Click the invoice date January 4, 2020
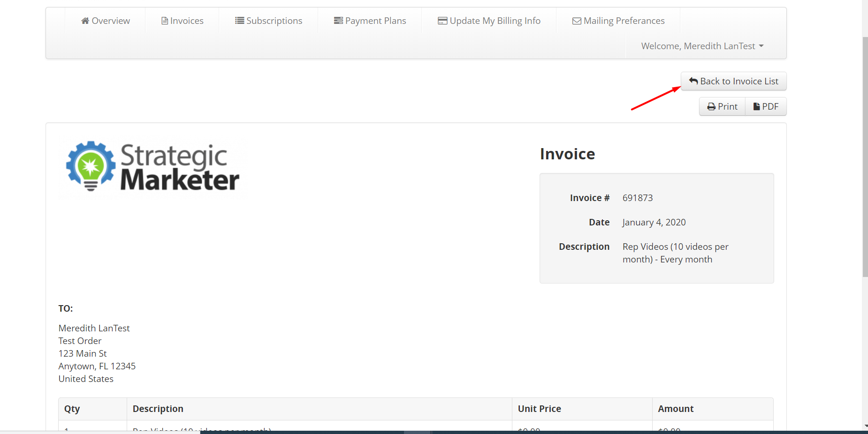 coord(654,222)
